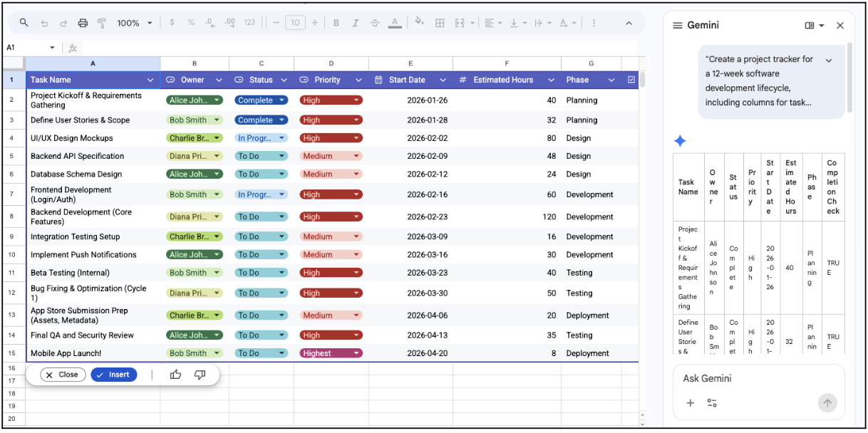Select the Fill color icon
This screenshot has height=433, width=868.
(x=419, y=22)
